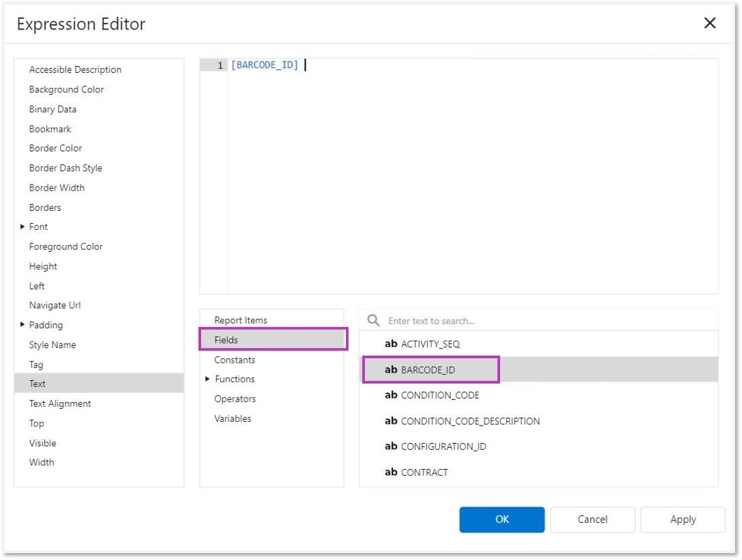This screenshot has width=742, height=560.
Task: Open the Report Items category
Action: click(x=241, y=320)
